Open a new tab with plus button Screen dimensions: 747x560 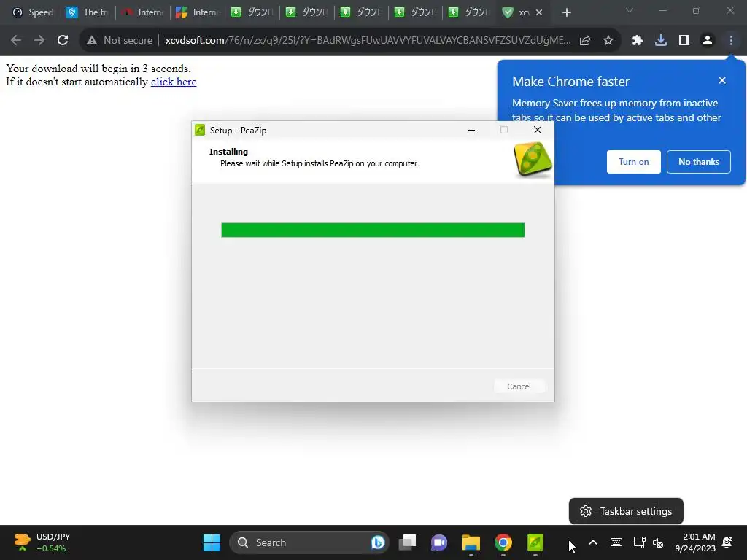pos(566,13)
